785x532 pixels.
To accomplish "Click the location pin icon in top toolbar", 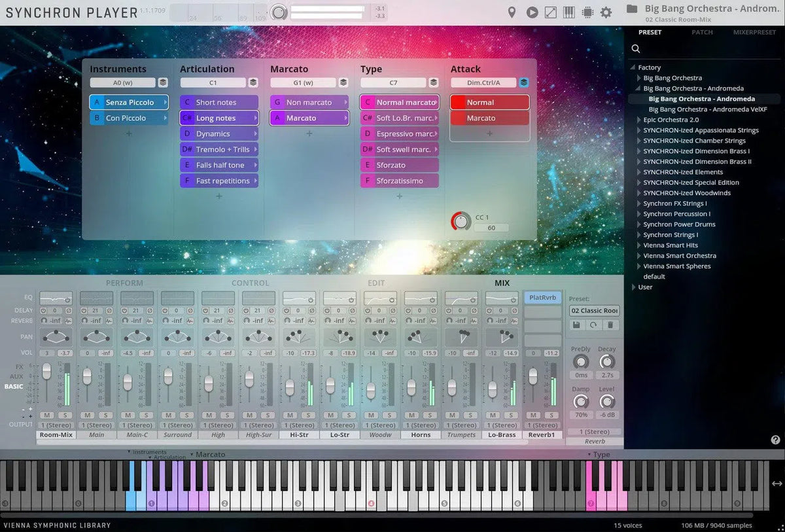I will click(x=512, y=12).
